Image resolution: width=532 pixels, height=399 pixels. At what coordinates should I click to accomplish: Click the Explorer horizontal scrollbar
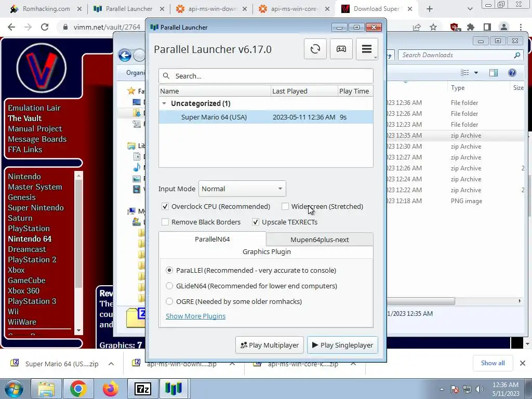tap(421, 301)
